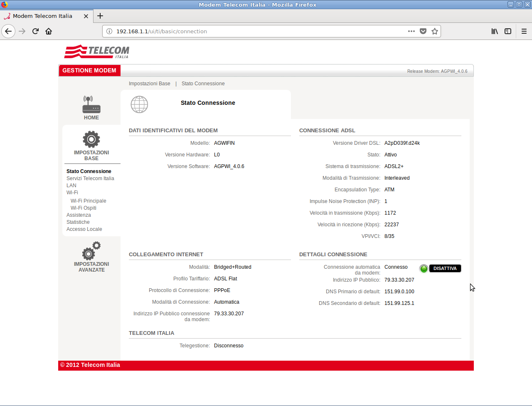The image size is (532, 406).
Task: Click model value AGWIFIN
Action: click(x=224, y=143)
